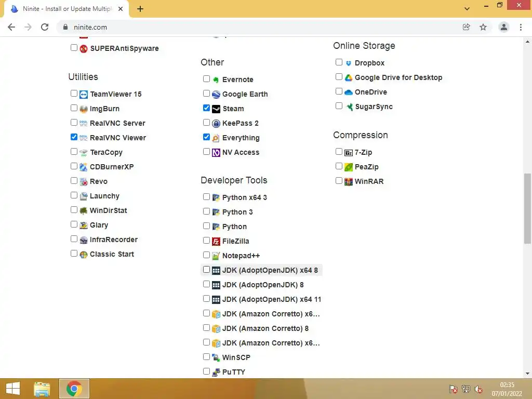The height and width of the screenshot is (399, 532).
Task: Open the muted volume tray icon
Action: 478,389
